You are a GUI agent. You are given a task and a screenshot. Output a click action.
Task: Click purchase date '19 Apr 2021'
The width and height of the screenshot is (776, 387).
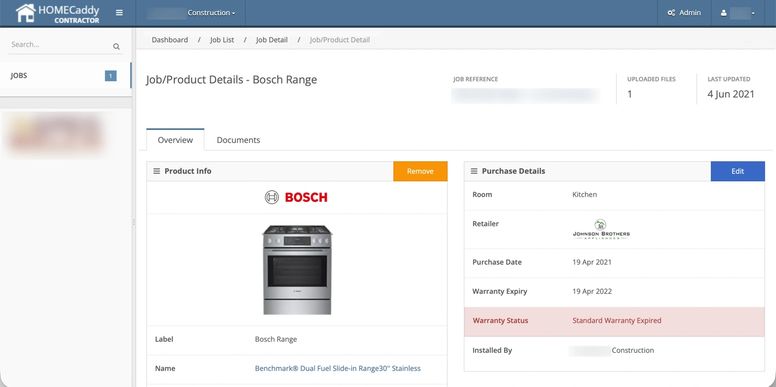(592, 262)
